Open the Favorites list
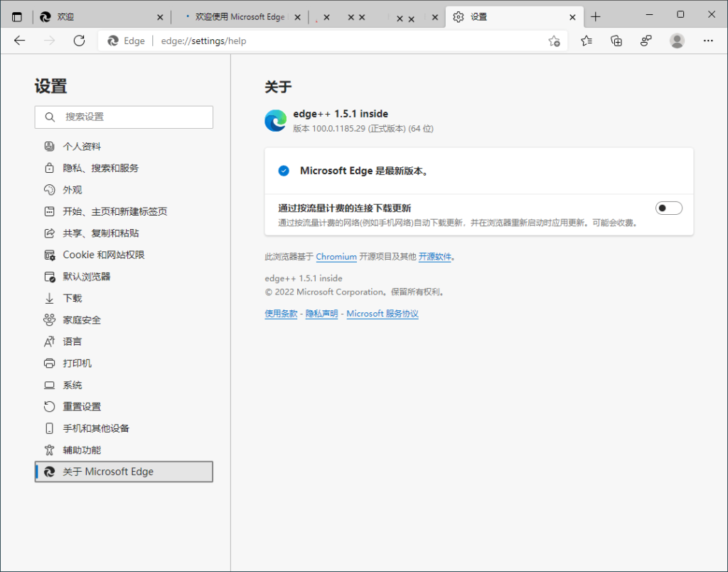Viewport: 728px width, 572px height. [587, 41]
